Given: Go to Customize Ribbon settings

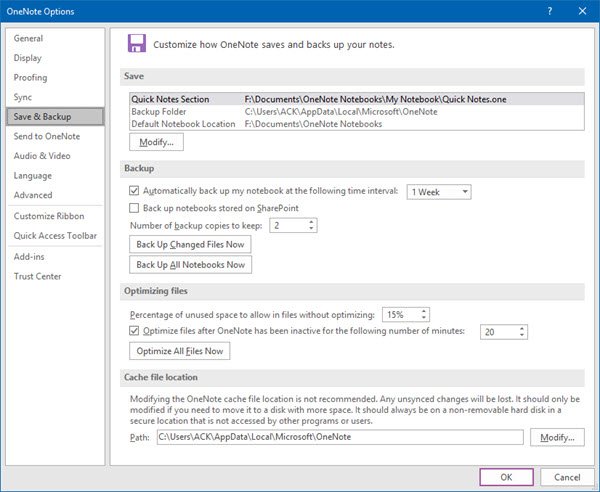Looking at the screenshot, I should pyautogui.click(x=50, y=216).
